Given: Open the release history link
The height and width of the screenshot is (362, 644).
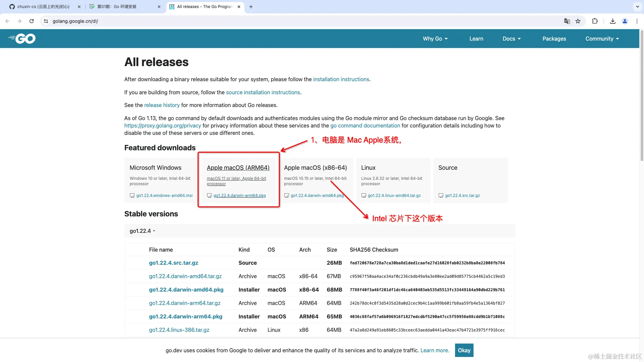Looking at the screenshot, I should click(x=162, y=105).
